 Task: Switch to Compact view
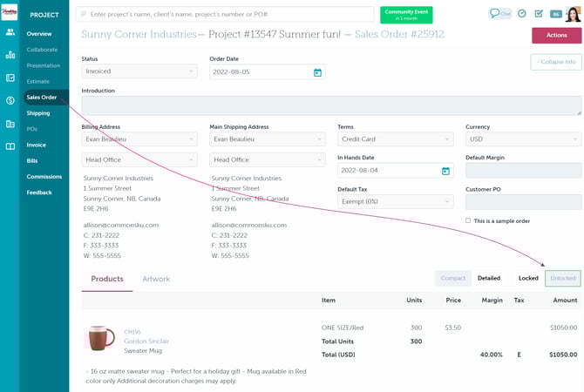coord(452,279)
